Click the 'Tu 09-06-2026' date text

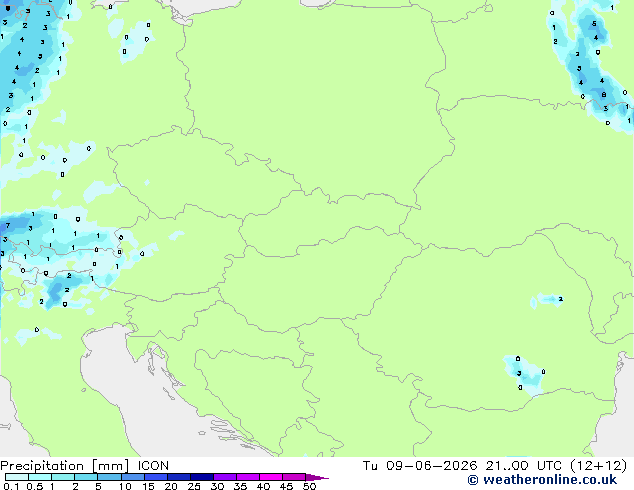coord(420,466)
